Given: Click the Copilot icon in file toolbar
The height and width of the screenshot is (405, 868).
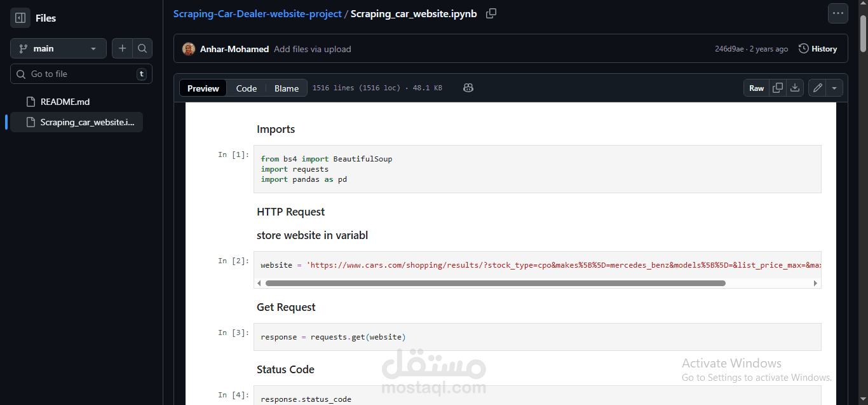Looking at the screenshot, I should pyautogui.click(x=468, y=88).
